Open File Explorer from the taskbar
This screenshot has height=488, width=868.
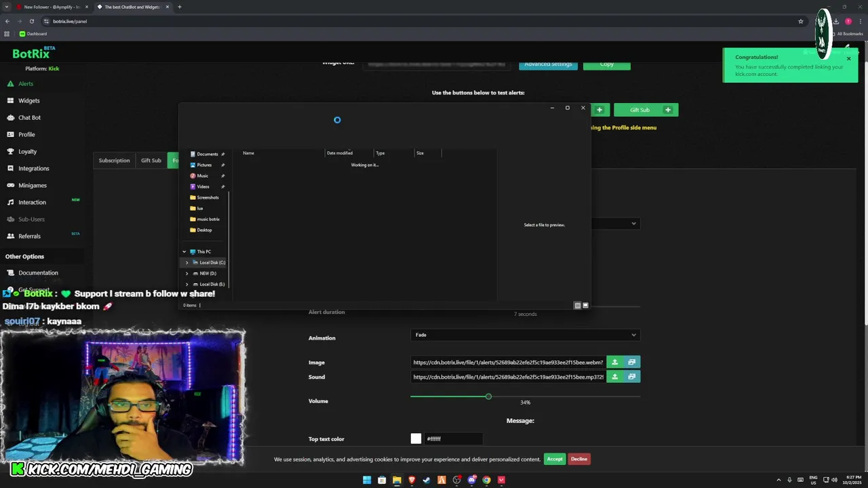[397, 480]
